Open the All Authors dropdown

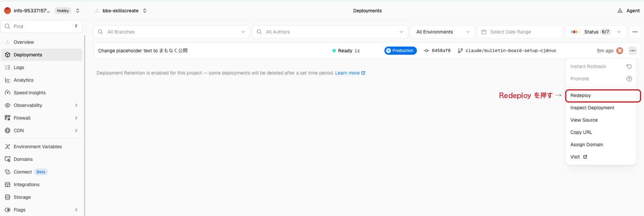330,32
